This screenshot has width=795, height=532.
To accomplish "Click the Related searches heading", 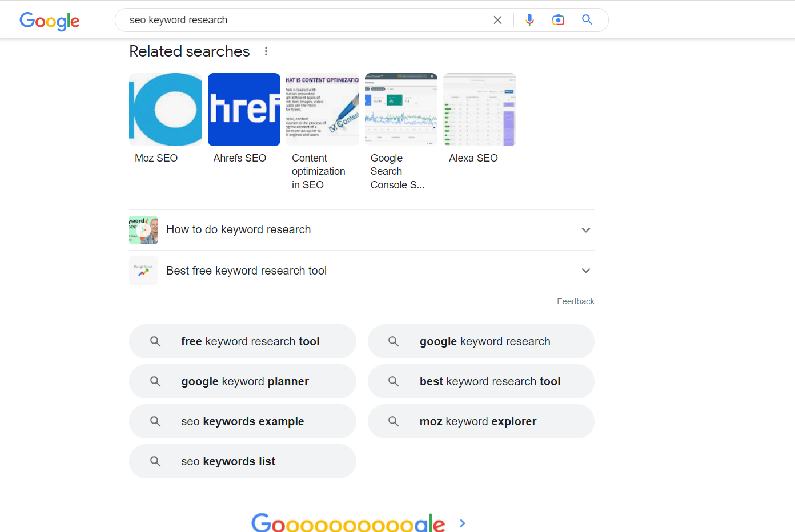I will [x=190, y=51].
